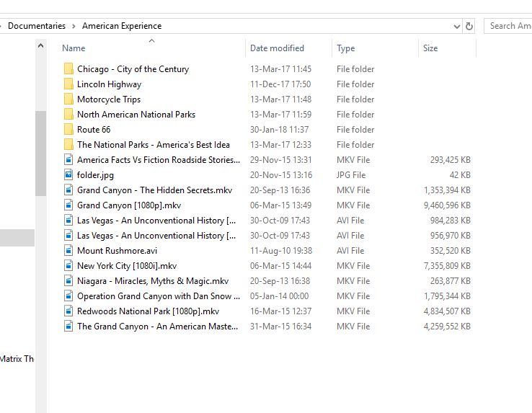532x413 pixels.
Task: Click the size value 7,355,809 KB
Action: tap(447, 266)
